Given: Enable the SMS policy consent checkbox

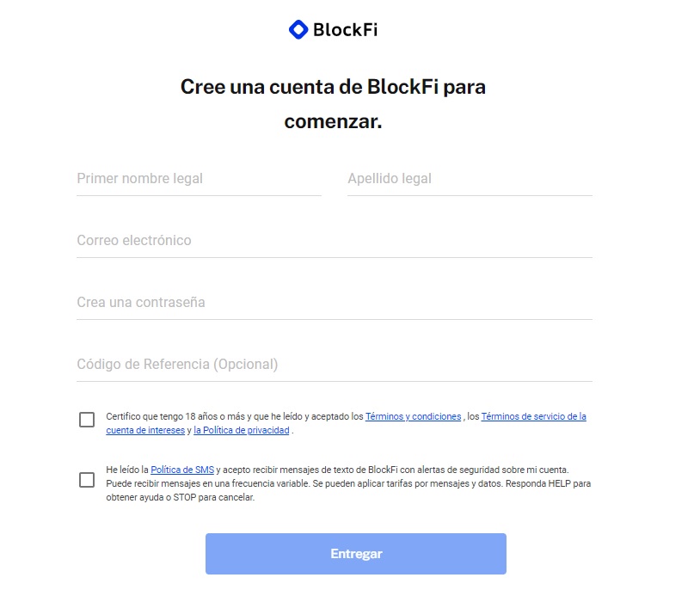Looking at the screenshot, I should pos(87,480).
